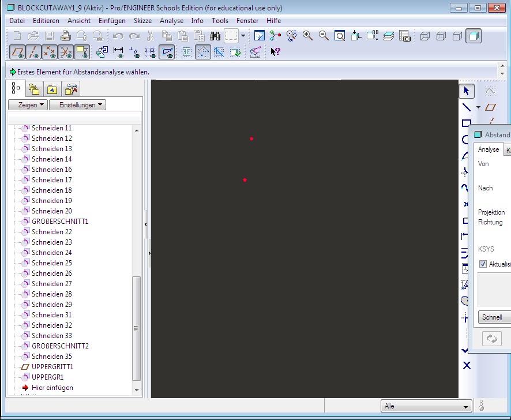Select GROßERSCHNITT2 feature in tree

click(x=60, y=346)
